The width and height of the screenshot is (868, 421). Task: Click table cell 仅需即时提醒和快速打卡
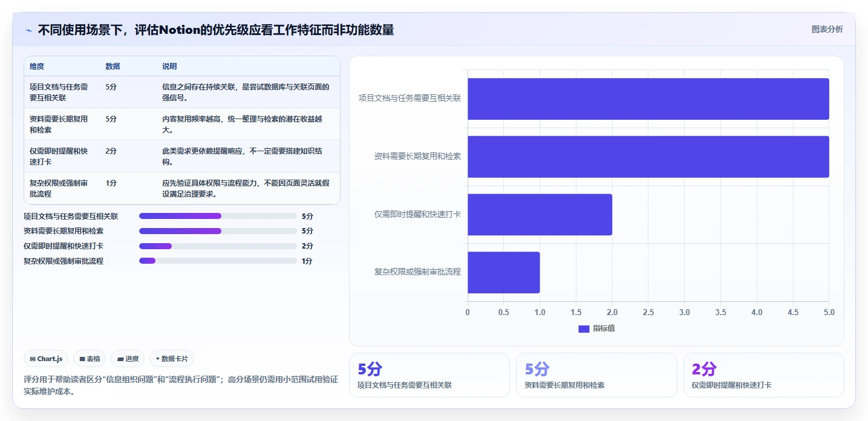[59, 156]
